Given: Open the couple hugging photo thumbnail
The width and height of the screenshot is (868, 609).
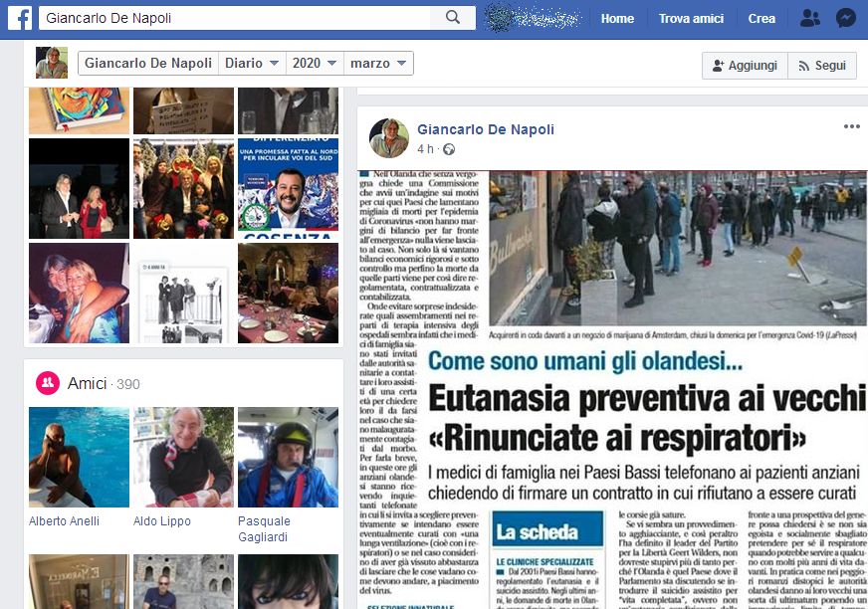Looking at the screenshot, I should click(x=80, y=293).
